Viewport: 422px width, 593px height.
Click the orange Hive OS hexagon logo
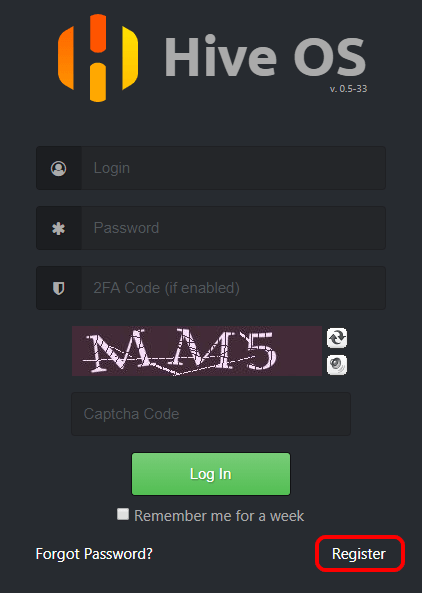pos(98,58)
